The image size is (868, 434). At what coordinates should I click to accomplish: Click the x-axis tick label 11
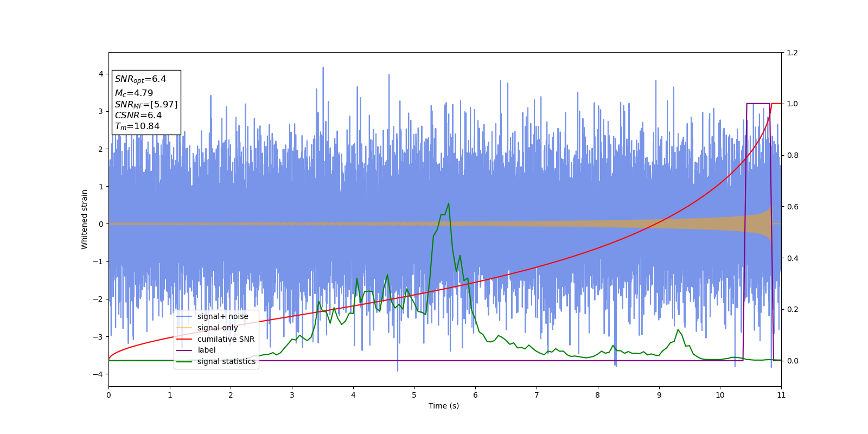pos(781,395)
